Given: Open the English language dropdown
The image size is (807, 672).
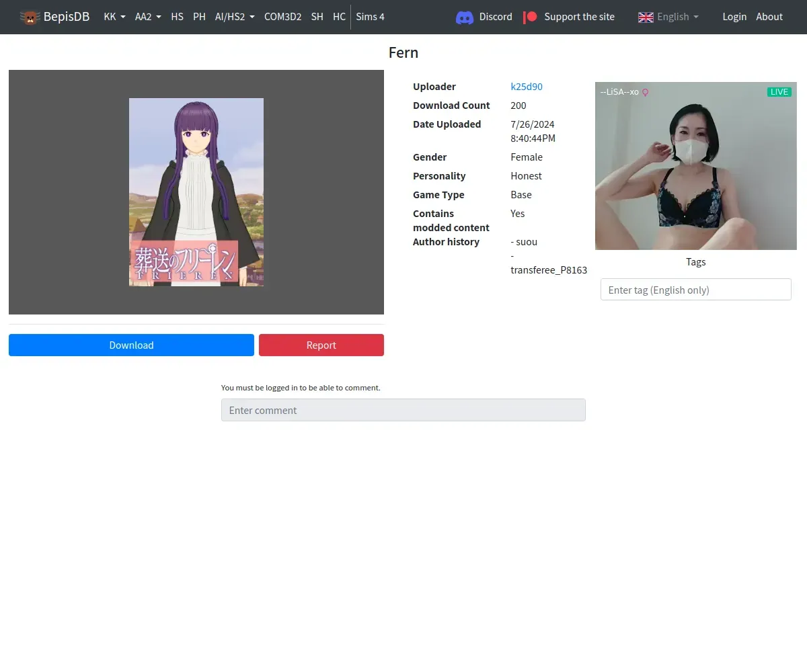Looking at the screenshot, I should pyautogui.click(x=678, y=17).
